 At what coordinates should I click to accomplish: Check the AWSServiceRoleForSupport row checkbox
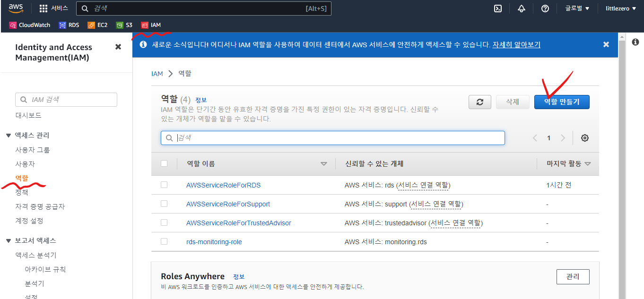pyautogui.click(x=164, y=204)
